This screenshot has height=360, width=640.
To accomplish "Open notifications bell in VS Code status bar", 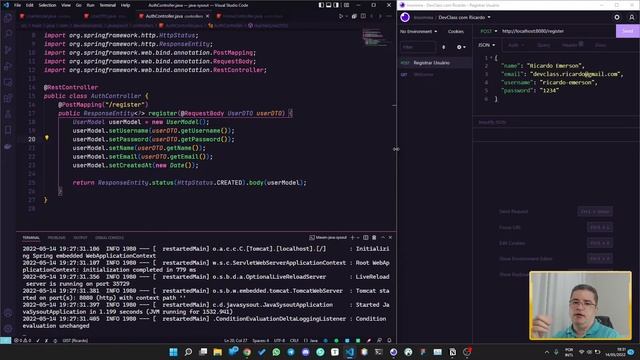I will pyautogui.click(x=389, y=340).
